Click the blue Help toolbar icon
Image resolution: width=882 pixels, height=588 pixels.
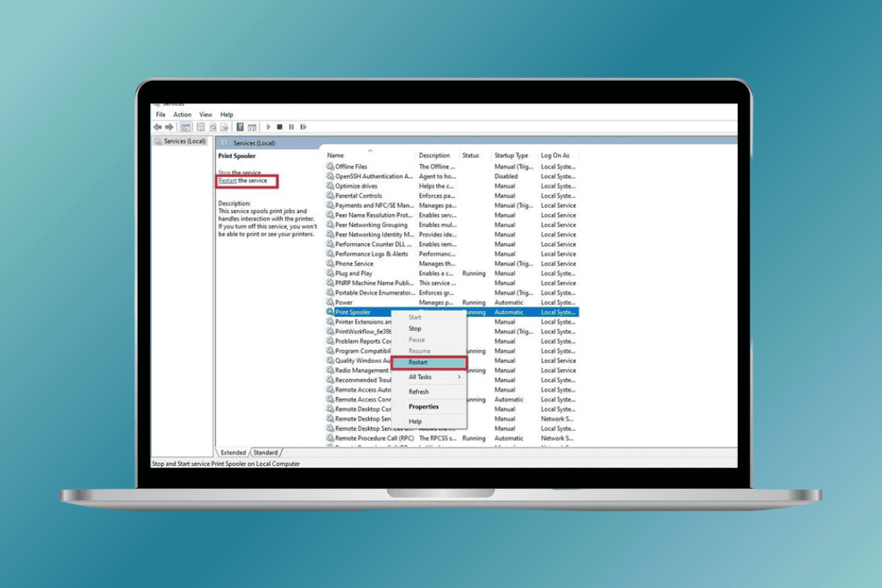pos(240,127)
